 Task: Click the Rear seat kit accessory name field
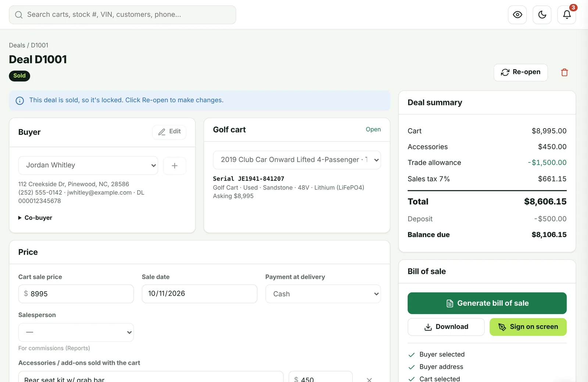[151, 377]
